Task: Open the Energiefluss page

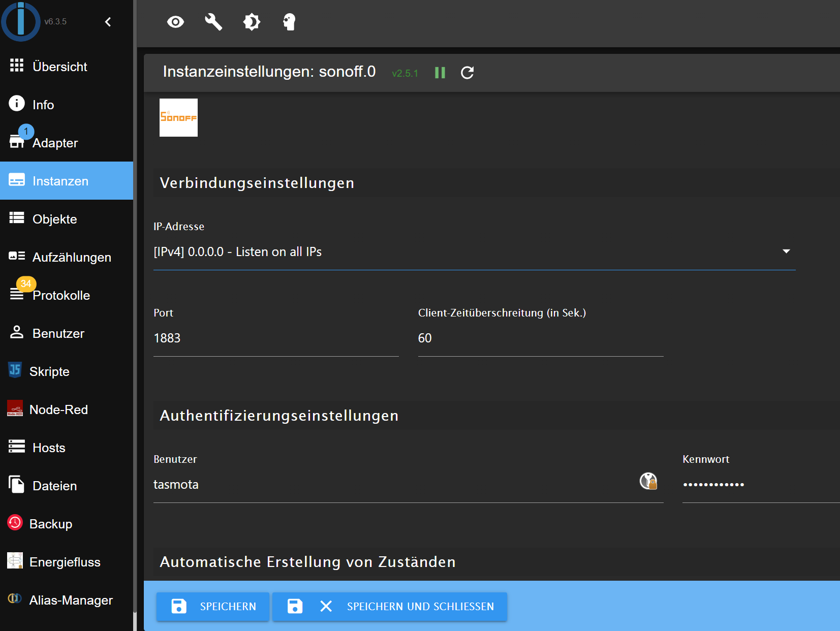Action: pos(67,562)
